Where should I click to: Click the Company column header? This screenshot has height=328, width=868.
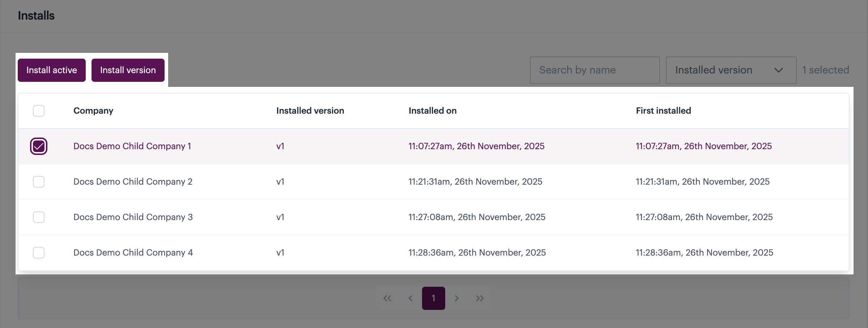pos(93,111)
